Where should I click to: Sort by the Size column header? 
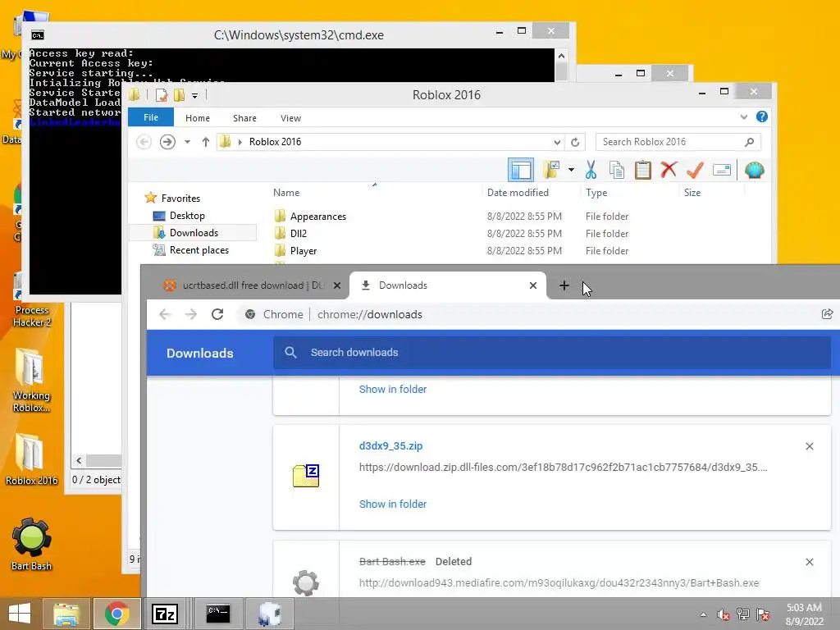coord(692,192)
